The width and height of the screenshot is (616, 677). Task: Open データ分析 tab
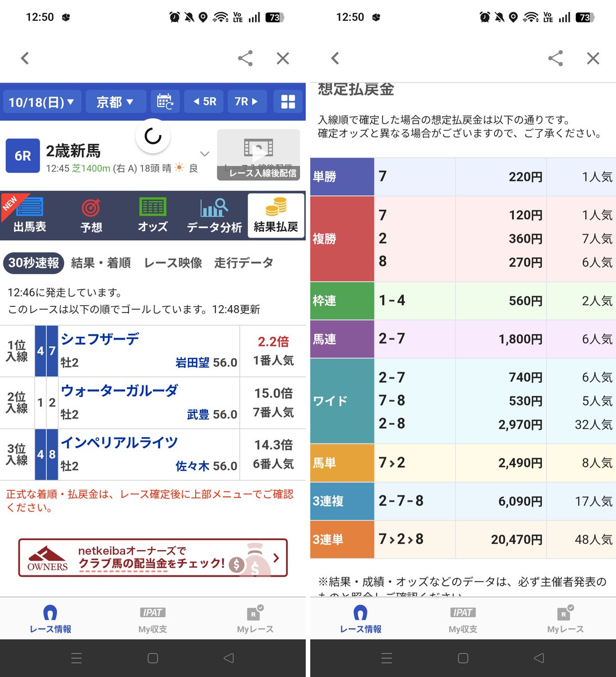[x=214, y=216]
